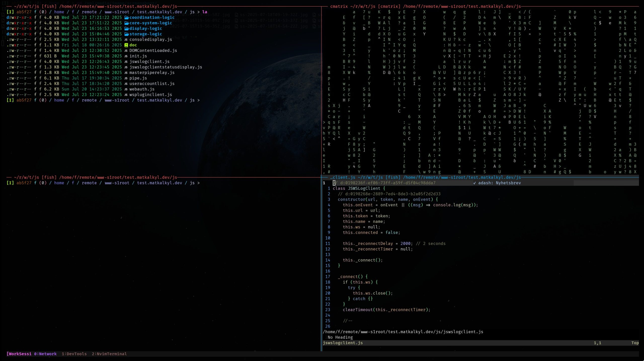Click the masterpiperelay.js file name
This screenshot has width=644, height=361.
pyautogui.click(x=152, y=73)
